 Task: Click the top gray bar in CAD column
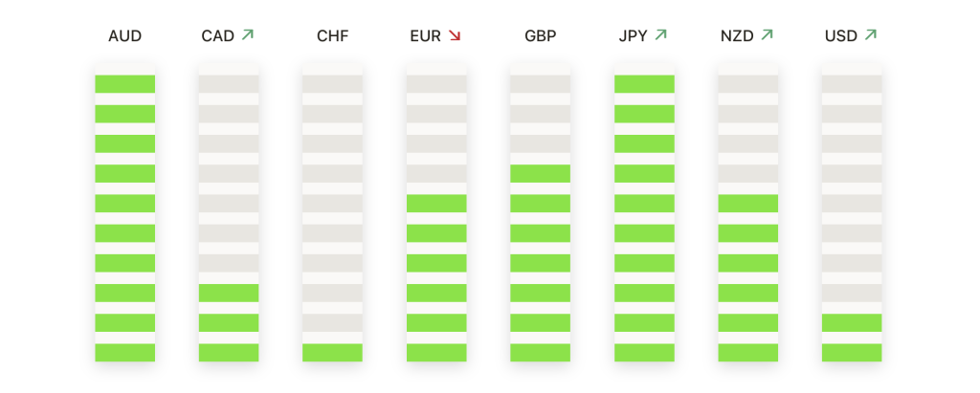229,84
